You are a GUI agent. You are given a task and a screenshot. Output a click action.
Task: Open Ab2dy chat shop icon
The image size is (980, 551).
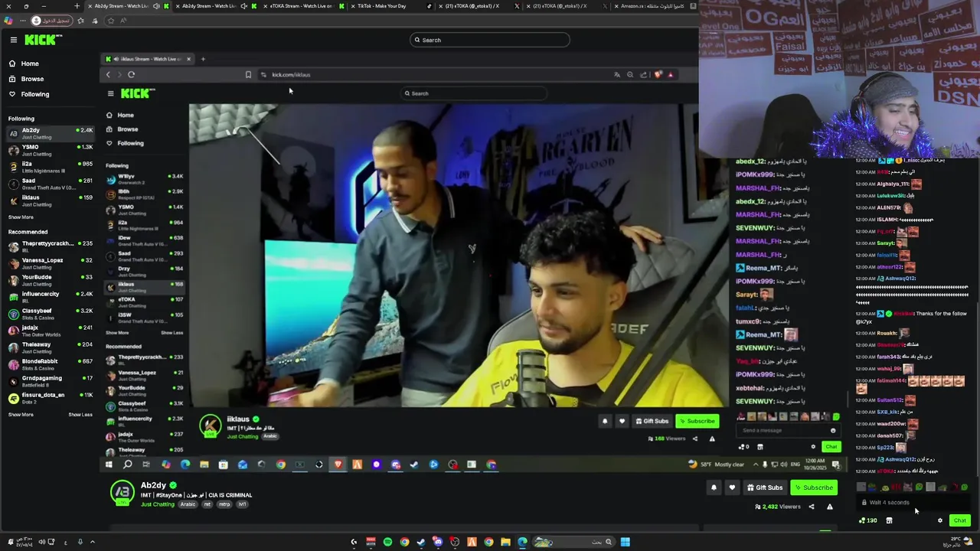pos(889,520)
